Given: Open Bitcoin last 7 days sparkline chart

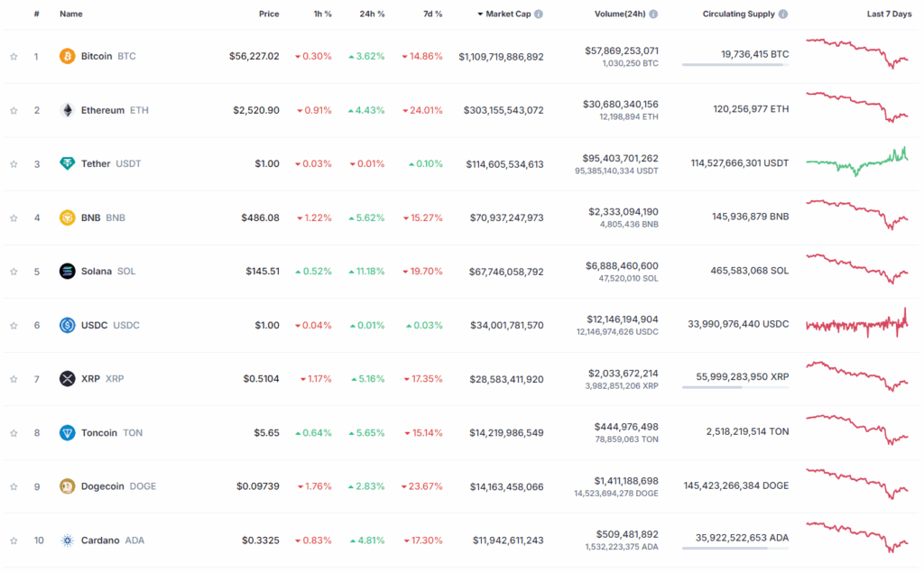Looking at the screenshot, I should pyautogui.click(x=857, y=53).
